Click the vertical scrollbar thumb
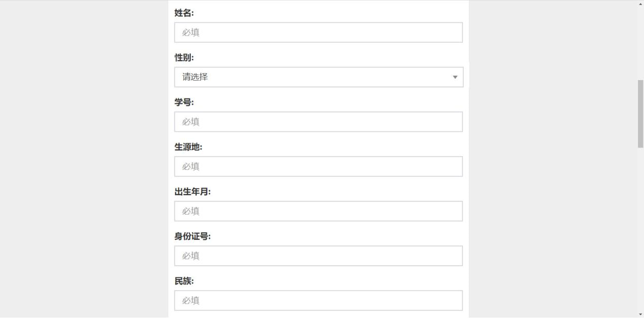 640,113
